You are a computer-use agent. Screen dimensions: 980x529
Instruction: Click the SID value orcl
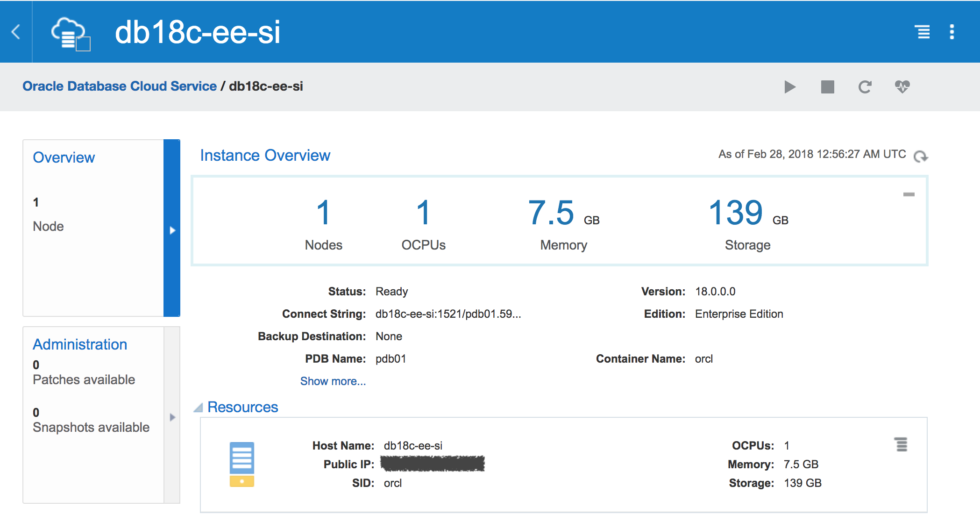(393, 483)
